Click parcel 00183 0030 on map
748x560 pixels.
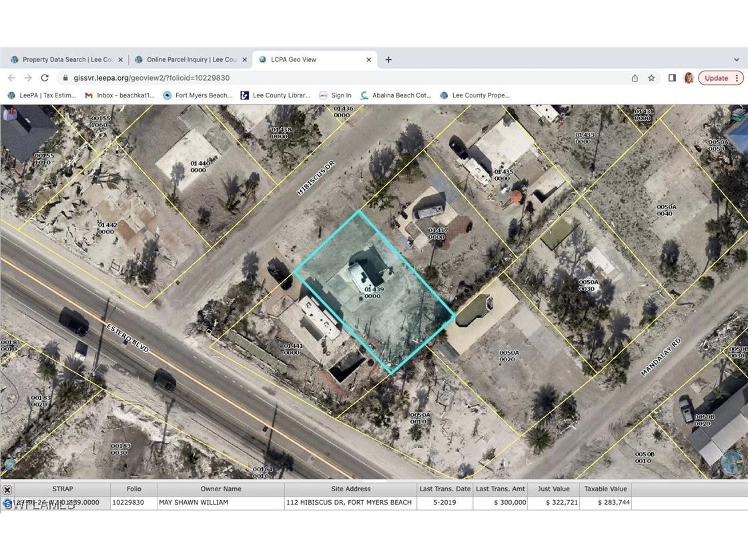point(120,449)
